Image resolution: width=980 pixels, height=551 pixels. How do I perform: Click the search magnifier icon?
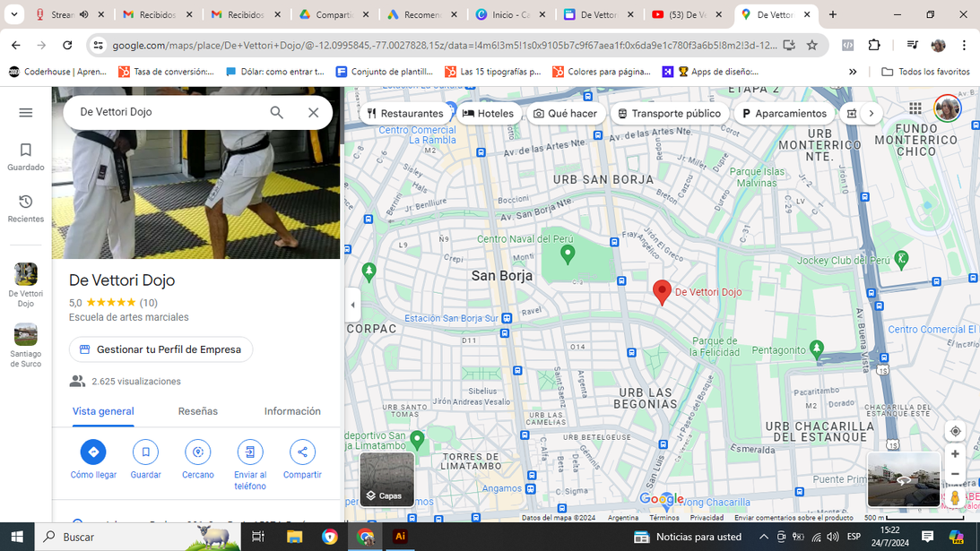(276, 113)
